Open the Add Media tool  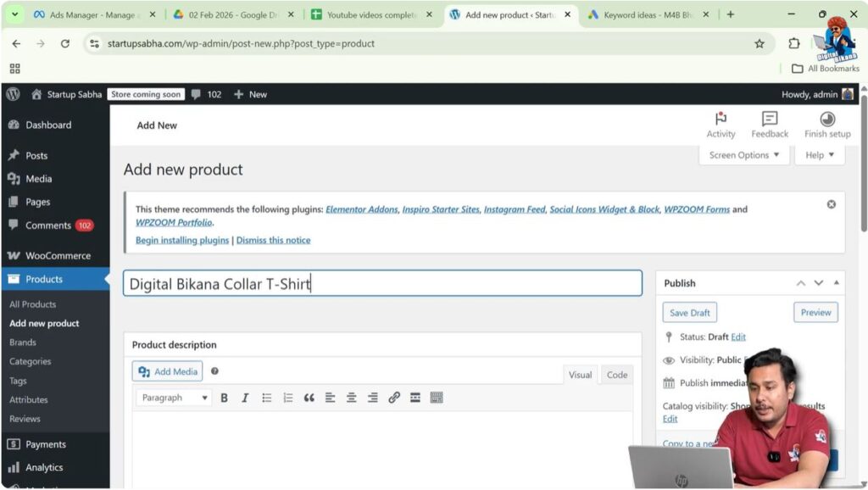point(166,370)
